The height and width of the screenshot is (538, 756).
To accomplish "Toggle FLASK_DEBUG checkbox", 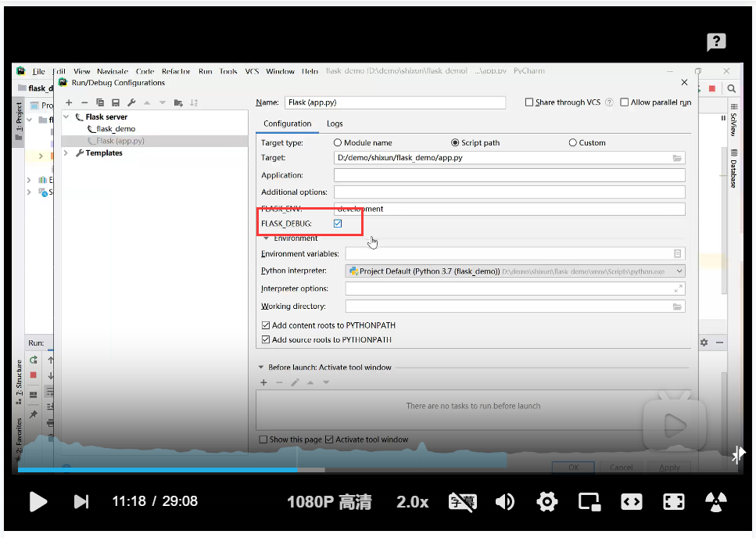I will (338, 224).
